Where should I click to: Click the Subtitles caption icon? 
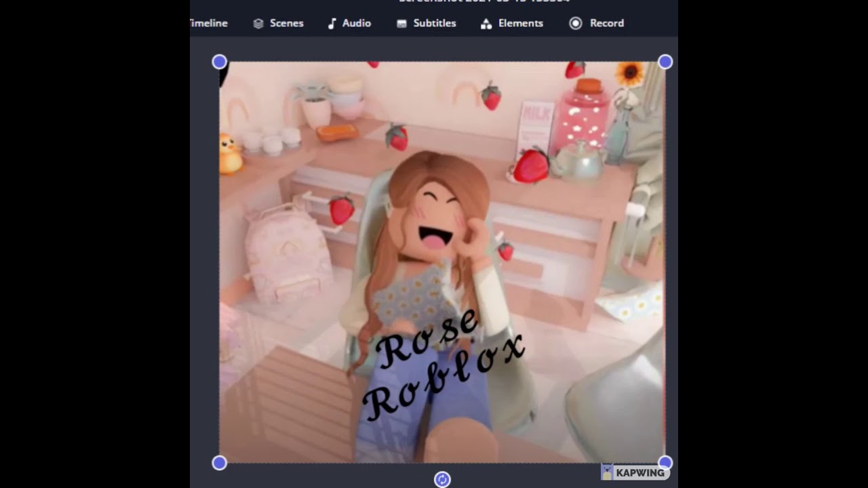tap(401, 24)
